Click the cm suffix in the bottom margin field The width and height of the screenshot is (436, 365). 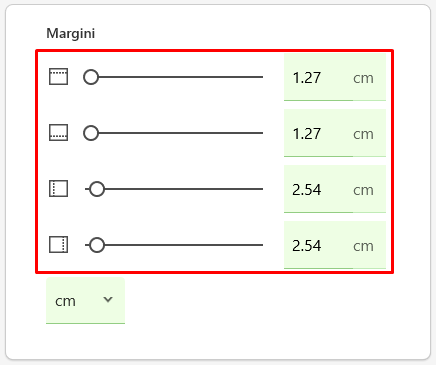point(363,134)
